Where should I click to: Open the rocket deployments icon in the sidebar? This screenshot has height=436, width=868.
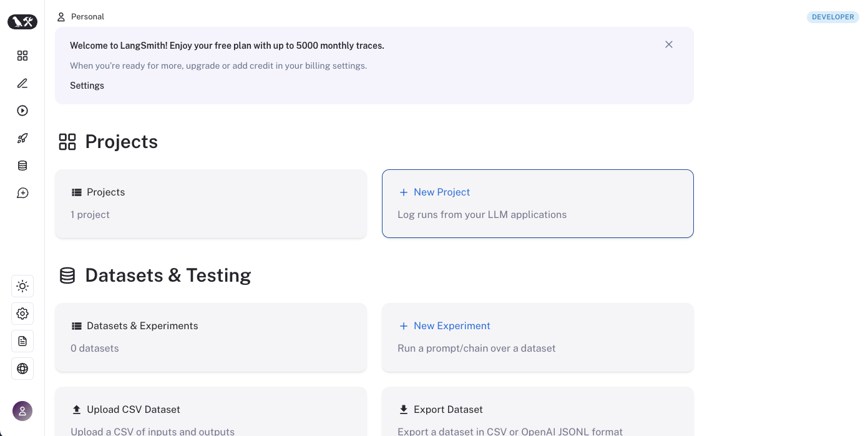[x=22, y=138]
